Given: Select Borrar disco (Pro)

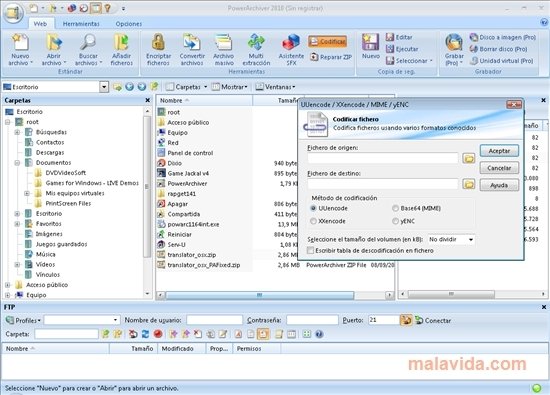Looking at the screenshot, I should (498, 49).
